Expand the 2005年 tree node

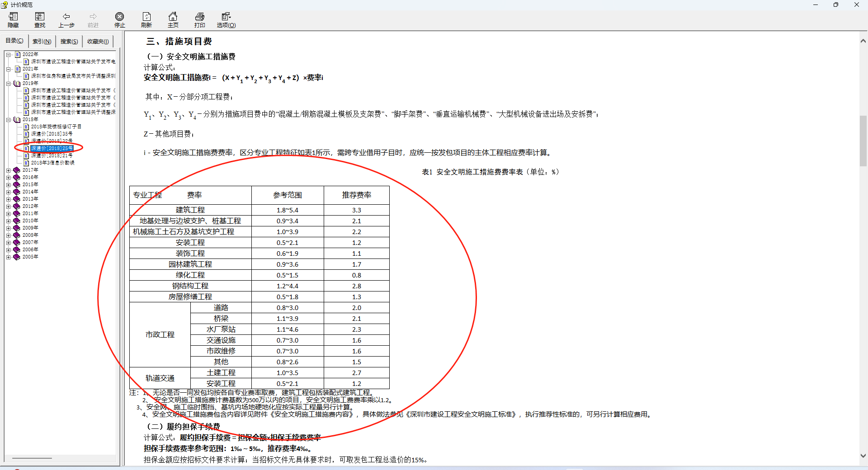(x=8, y=257)
